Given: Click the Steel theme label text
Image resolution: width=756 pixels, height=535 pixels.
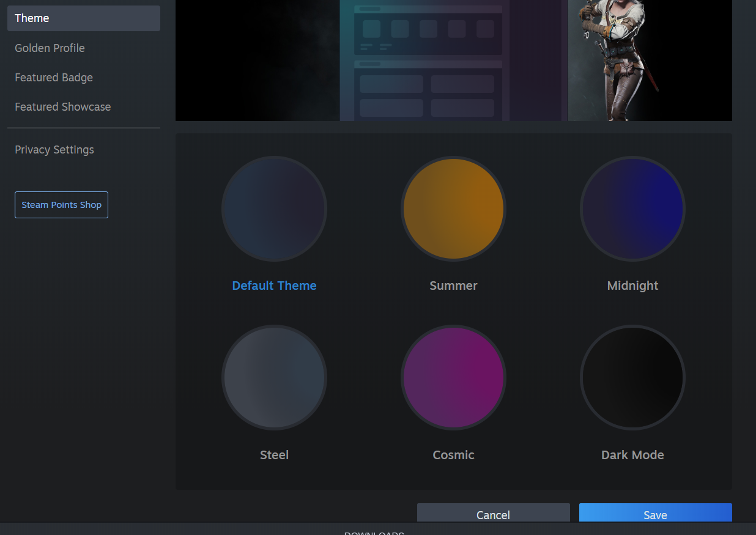Looking at the screenshot, I should [274, 455].
